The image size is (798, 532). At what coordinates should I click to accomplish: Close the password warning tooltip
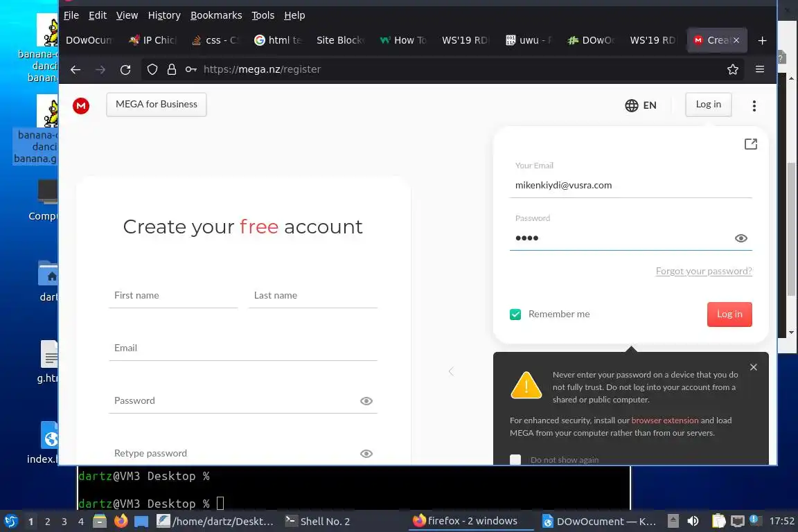(753, 367)
